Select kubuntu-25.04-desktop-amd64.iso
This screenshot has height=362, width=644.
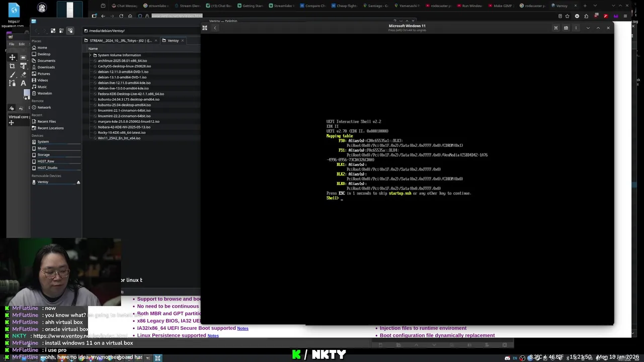point(124,105)
